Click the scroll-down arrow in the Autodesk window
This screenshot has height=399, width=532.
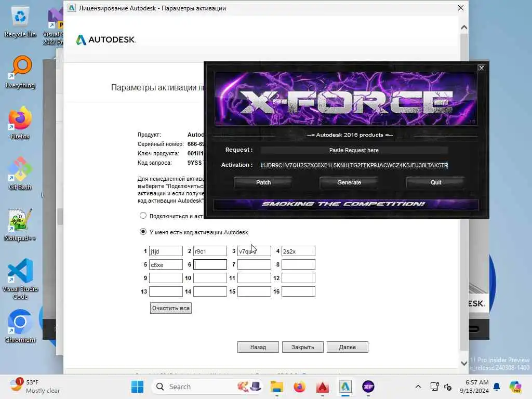[x=464, y=363]
